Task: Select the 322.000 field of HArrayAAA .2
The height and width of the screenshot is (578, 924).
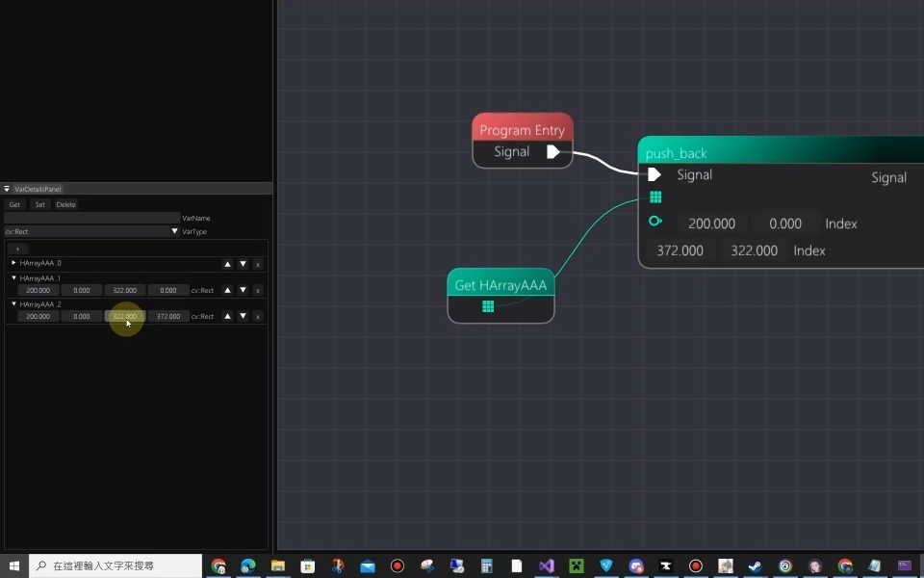Action: coord(125,316)
